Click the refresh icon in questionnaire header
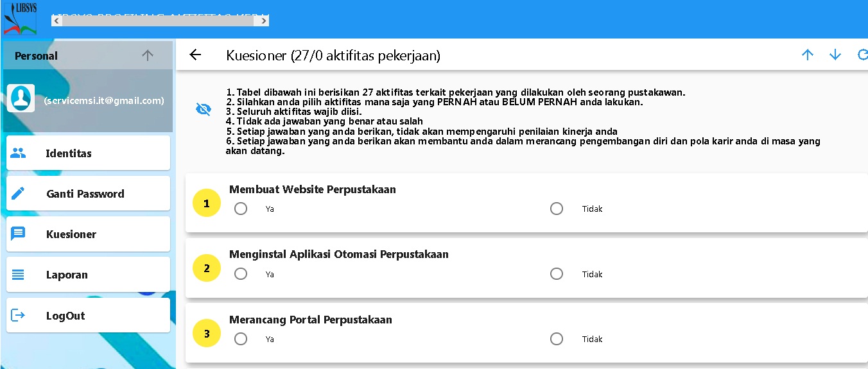Screen dimensions: 868x369 pyautogui.click(x=862, y=55)
